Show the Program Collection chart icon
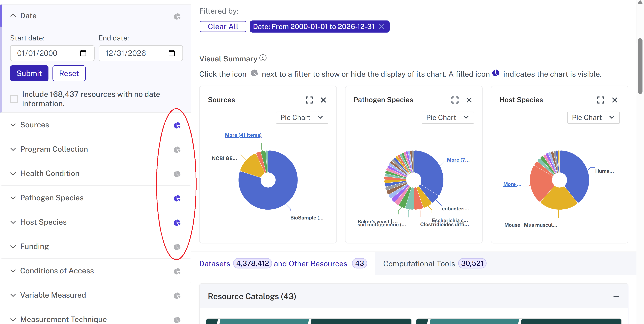Viewport: 644px width, 324px height. (x=177, y=150)
